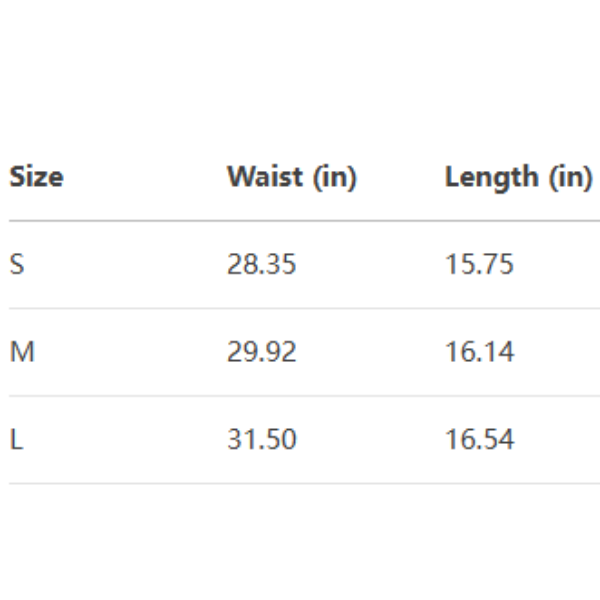Click the Length (in) column header

[x=518, y=177]
